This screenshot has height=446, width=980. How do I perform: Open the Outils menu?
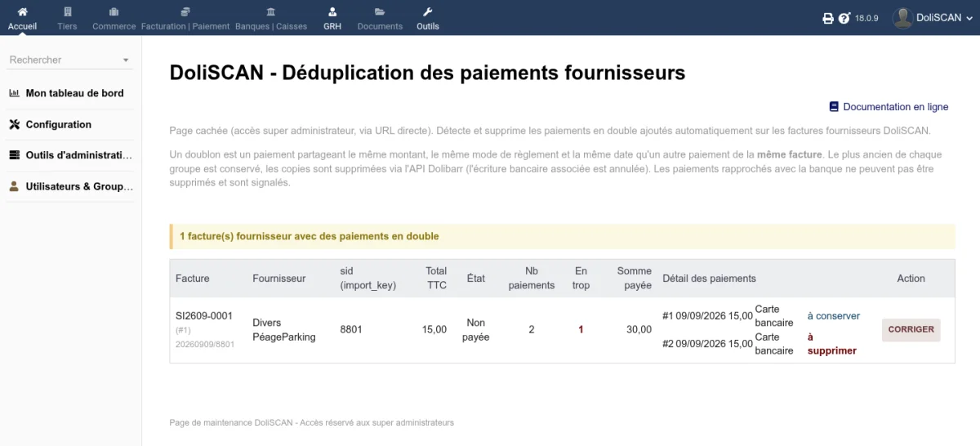point(427,18)
